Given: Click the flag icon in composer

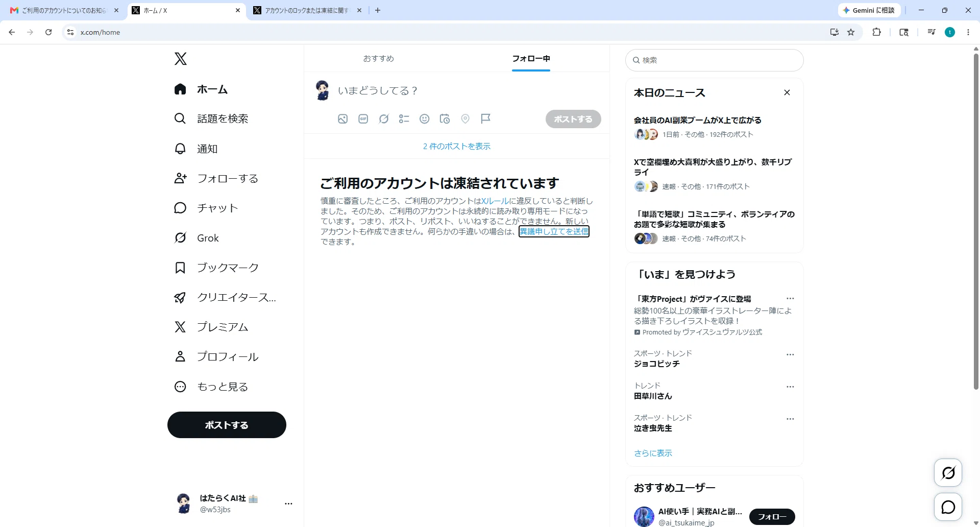Looking at the screenshot, I should tap(485, 119).
